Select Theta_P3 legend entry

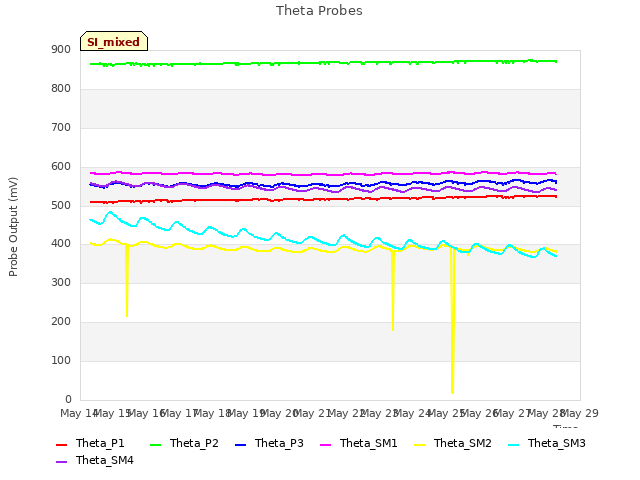(x=269, y=443)
